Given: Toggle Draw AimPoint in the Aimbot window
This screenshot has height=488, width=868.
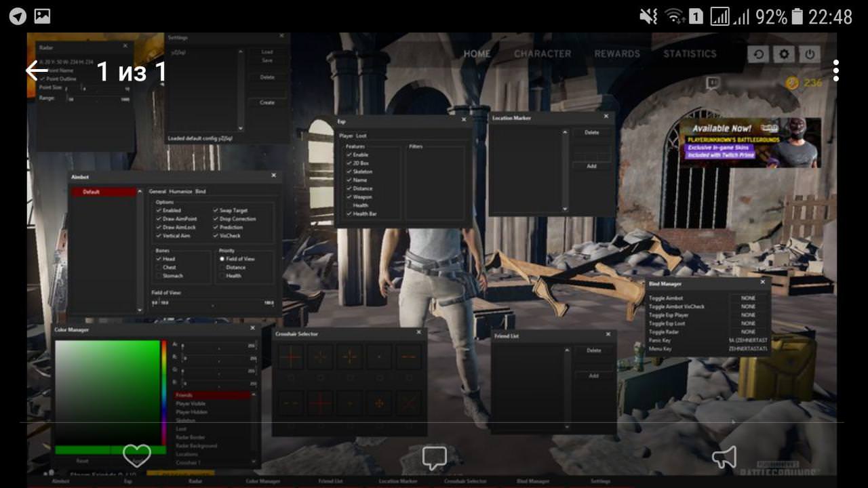Looking at the screenshot, I should [159, 219].
